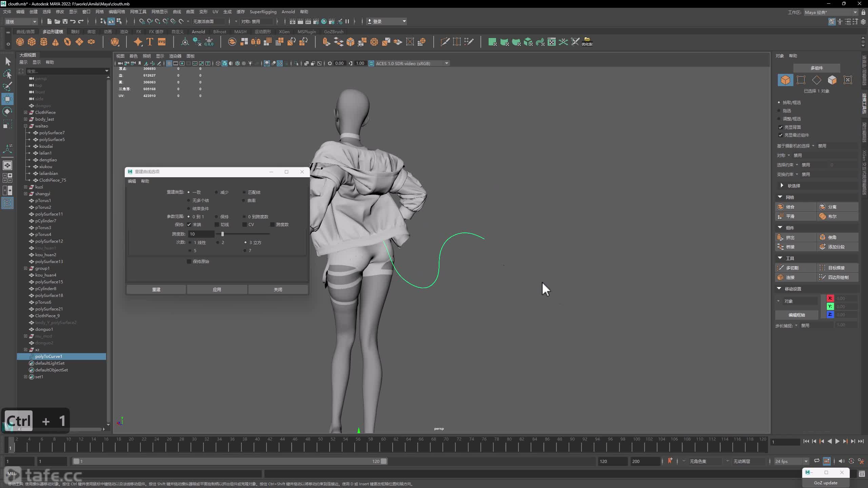Open the Maya 经典 workspace dropdown
Screen dimensions: 868x488
click(x=831, y=12)
